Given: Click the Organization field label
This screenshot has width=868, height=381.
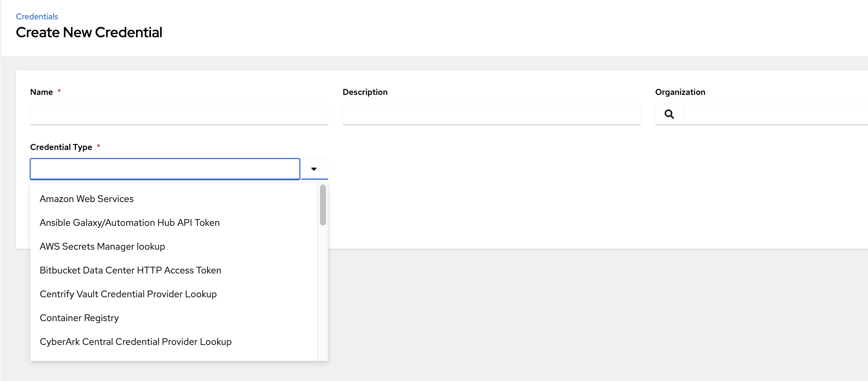Looking at the screenshot, I should [680, 92].
